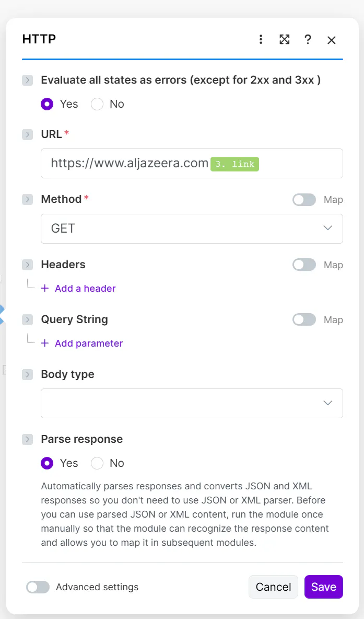Expand the URL field info arrow
This screenshot has width=364, height=619.
(x=28, y=134)
